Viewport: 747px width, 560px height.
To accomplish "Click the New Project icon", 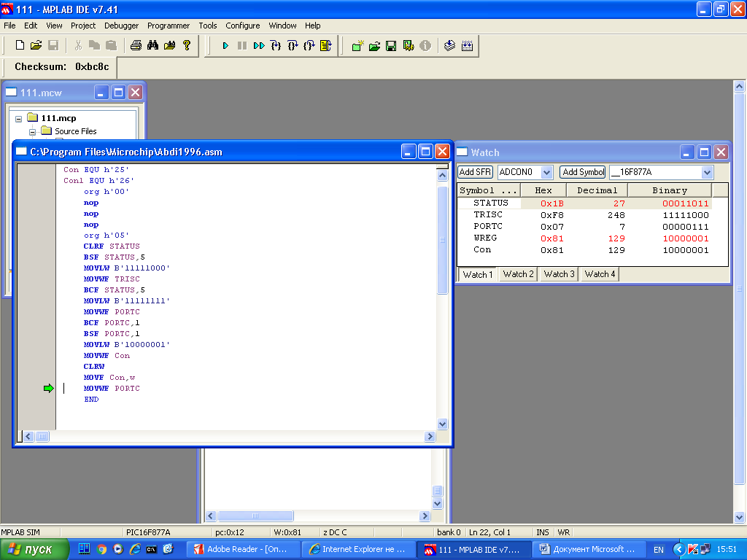I will pyautogui.click(x=357, y=46).
